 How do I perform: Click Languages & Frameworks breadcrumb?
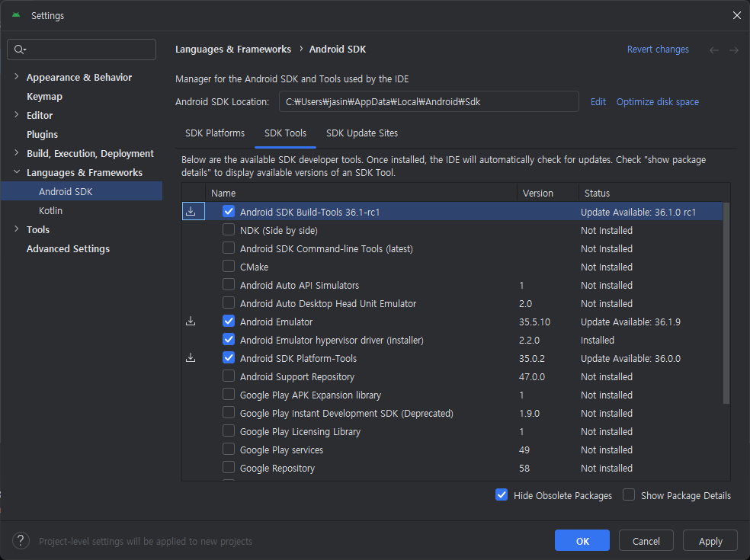233,50
